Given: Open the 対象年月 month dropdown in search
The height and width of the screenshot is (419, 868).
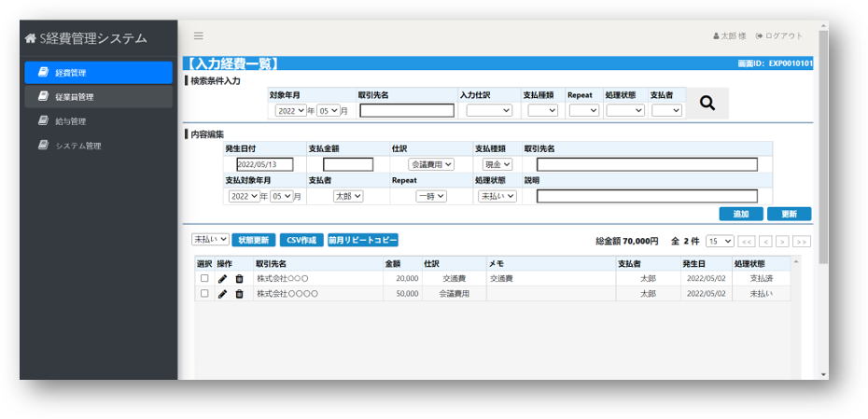Looking at the screenshot, I should (x=329, y=111).
